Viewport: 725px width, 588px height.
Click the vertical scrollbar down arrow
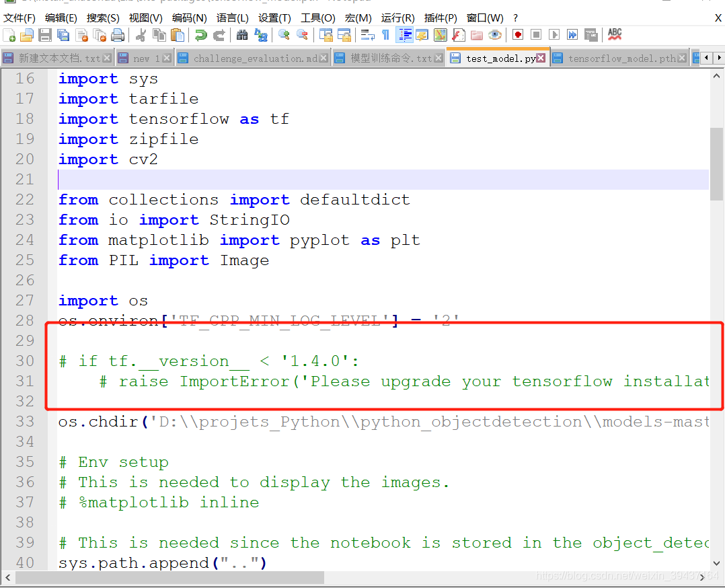pyautogui.click(x=717, y=563)
